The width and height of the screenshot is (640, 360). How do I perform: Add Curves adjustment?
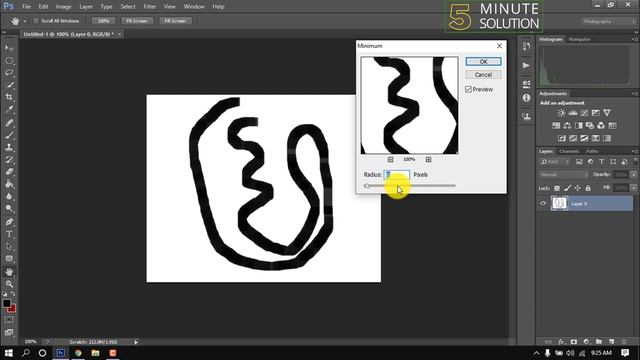584,113
